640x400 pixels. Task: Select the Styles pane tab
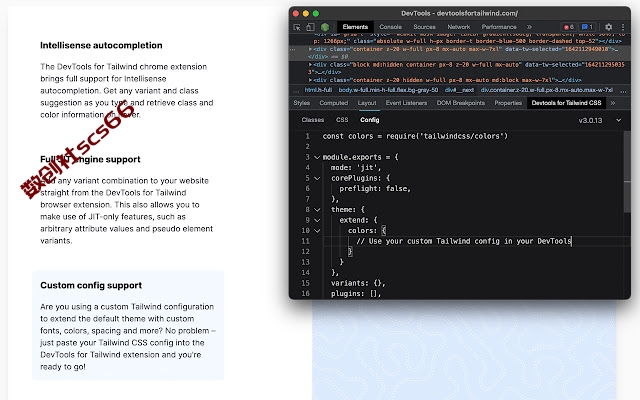click(302, 103)
